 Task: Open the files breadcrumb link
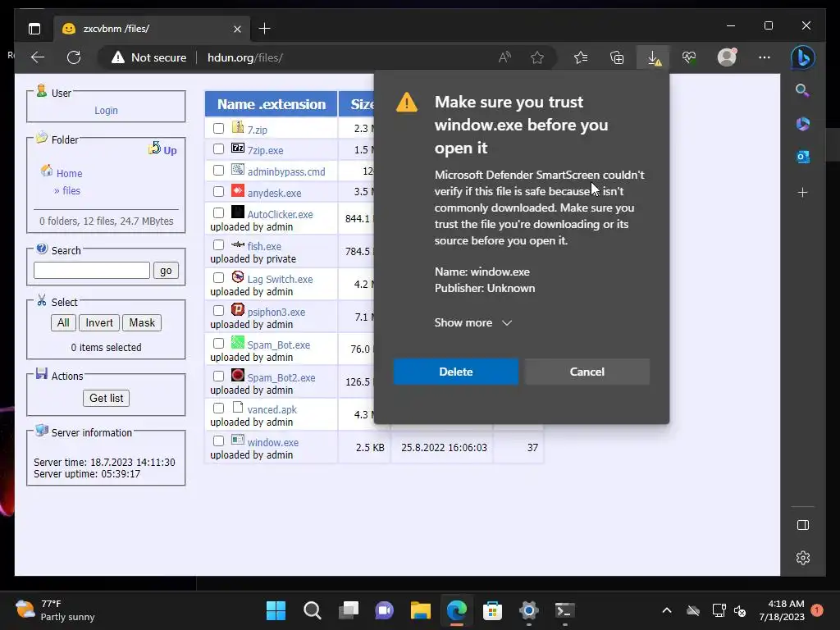71,190
